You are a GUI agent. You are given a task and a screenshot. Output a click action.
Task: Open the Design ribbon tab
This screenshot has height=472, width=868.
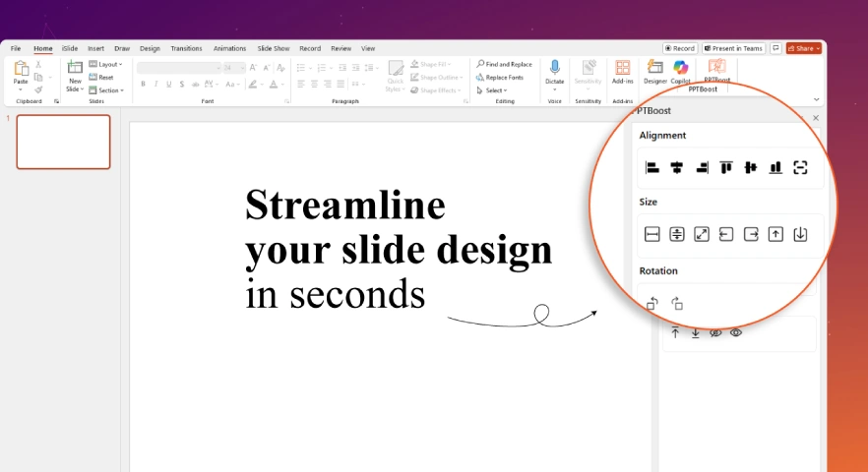click(150, 48)
